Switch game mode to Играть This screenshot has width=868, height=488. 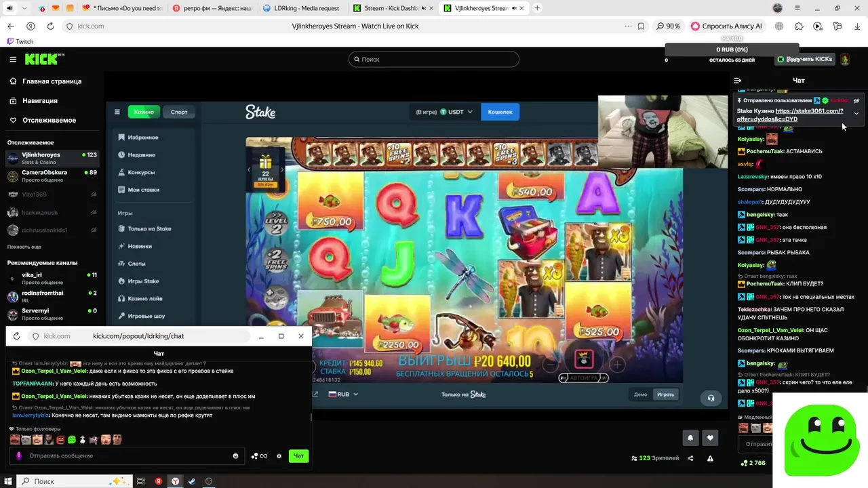point(666,394)
